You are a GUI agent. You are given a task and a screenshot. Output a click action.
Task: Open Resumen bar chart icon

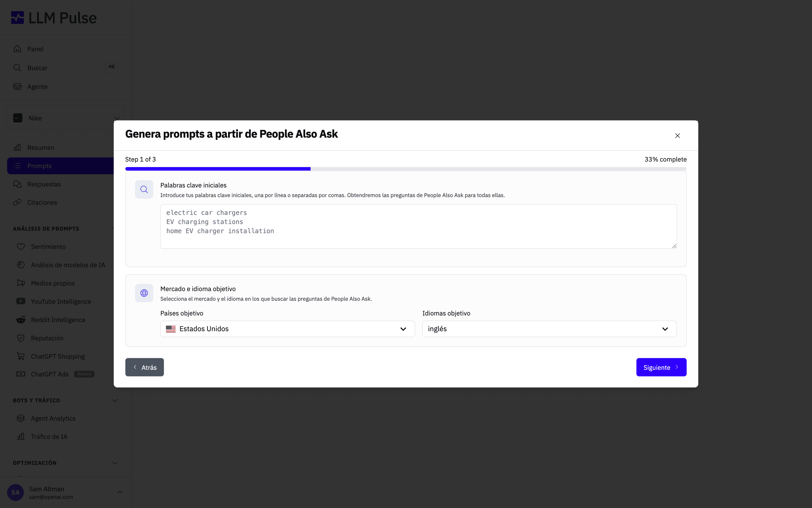pos(17,148)
